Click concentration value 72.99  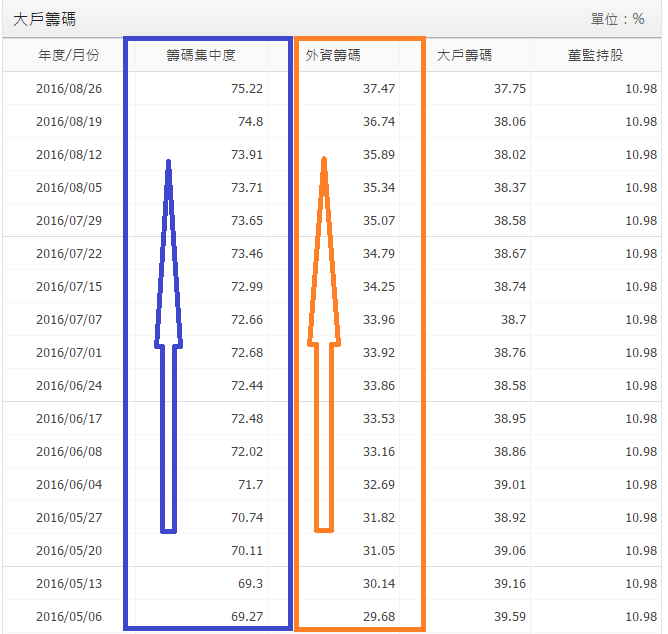tap(247, 287)
